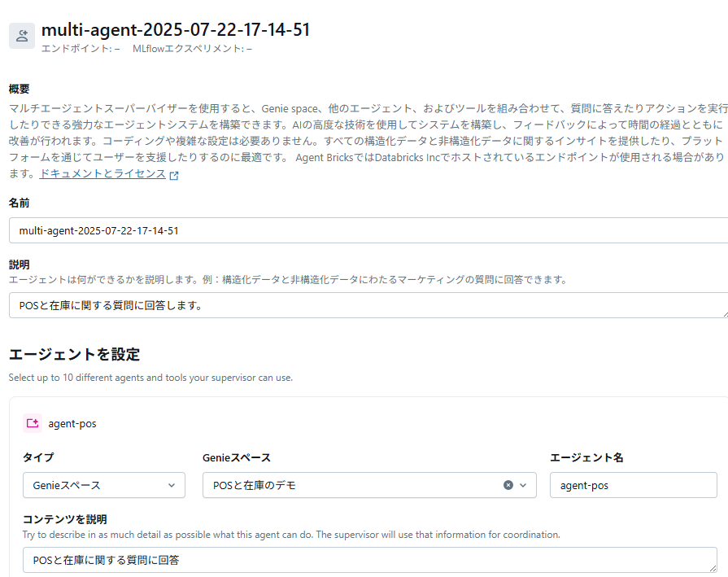Click the page title multi-agent-2025-07-22-17-14-51
Screen dimensions: 728x577
(176, 30)
